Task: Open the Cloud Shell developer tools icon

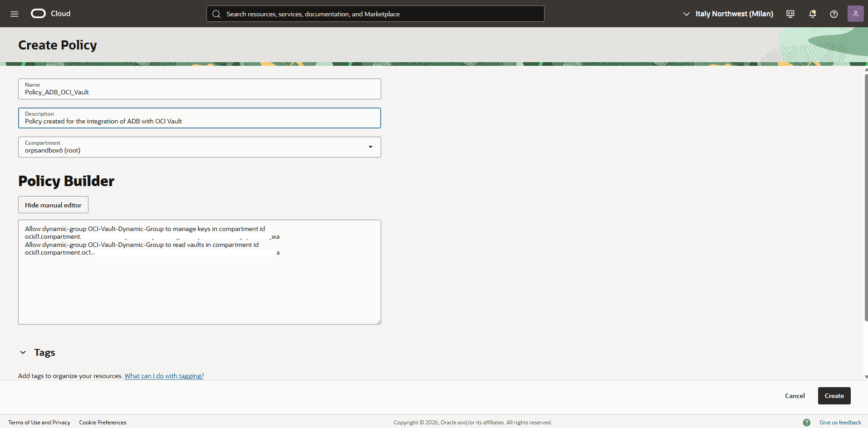Action: tap(790, 14)
